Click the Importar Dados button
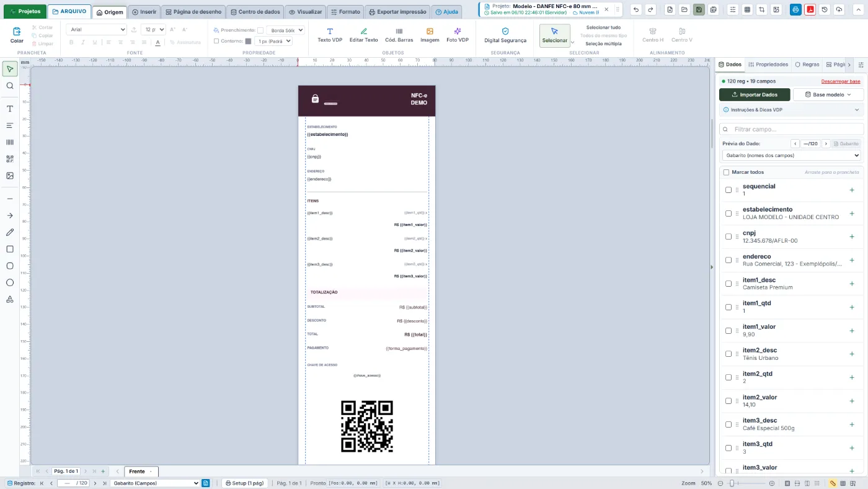The image size is (868, 489). point(755,94)
